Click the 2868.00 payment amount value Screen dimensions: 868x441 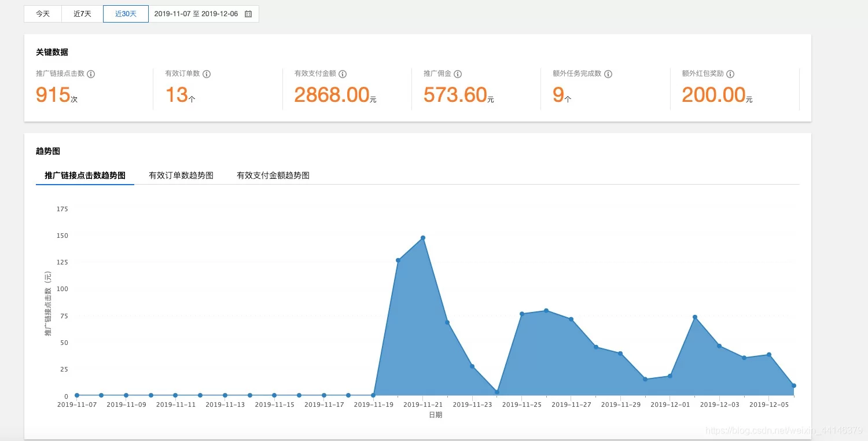(x=332, y=95)
